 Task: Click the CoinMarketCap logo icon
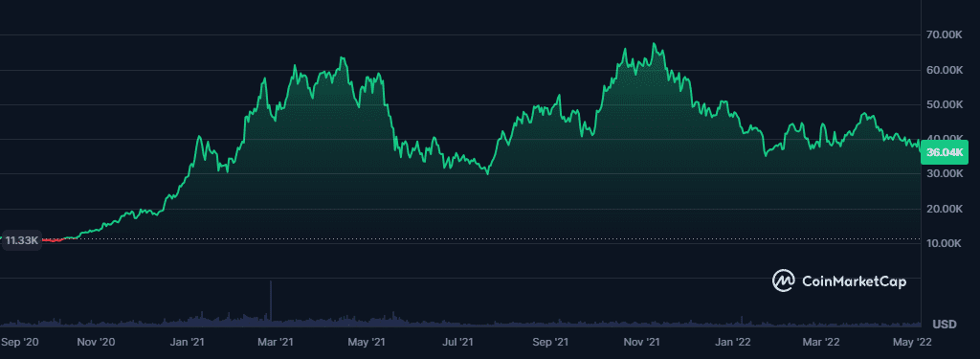click(783, 280)
